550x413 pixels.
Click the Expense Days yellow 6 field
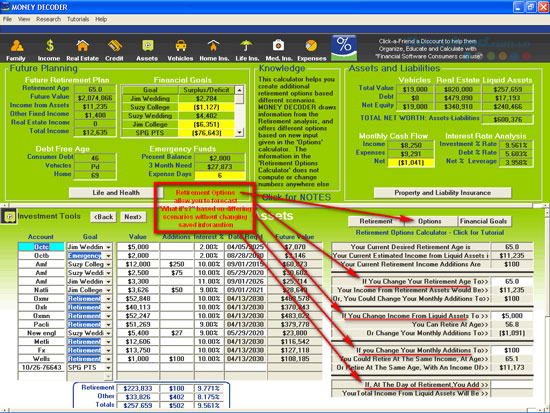click(x=220, y=175)
